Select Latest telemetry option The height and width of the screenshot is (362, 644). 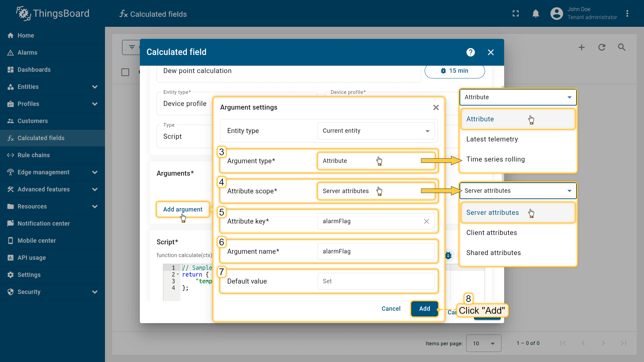492,139
